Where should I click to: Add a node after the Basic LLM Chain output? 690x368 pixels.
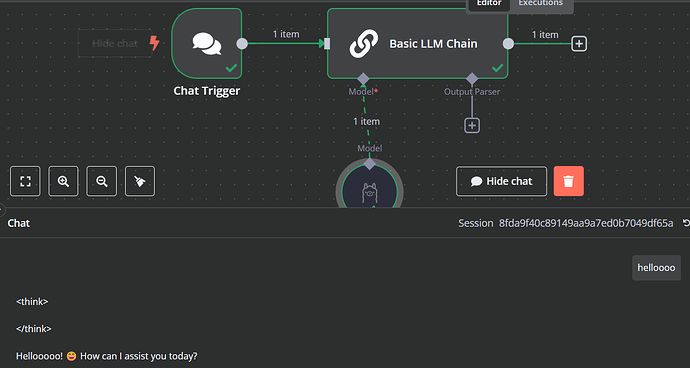(579, 44)
